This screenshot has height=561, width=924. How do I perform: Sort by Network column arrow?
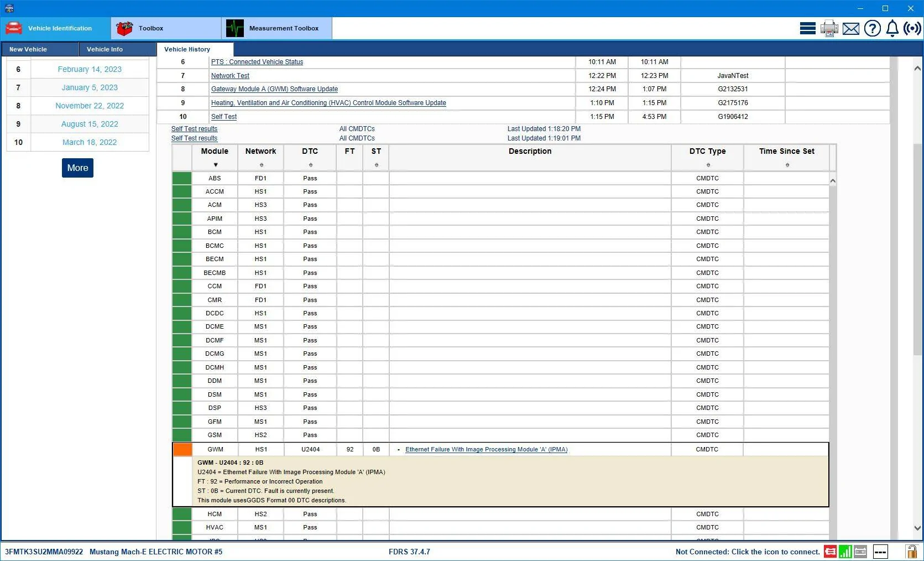262,165
